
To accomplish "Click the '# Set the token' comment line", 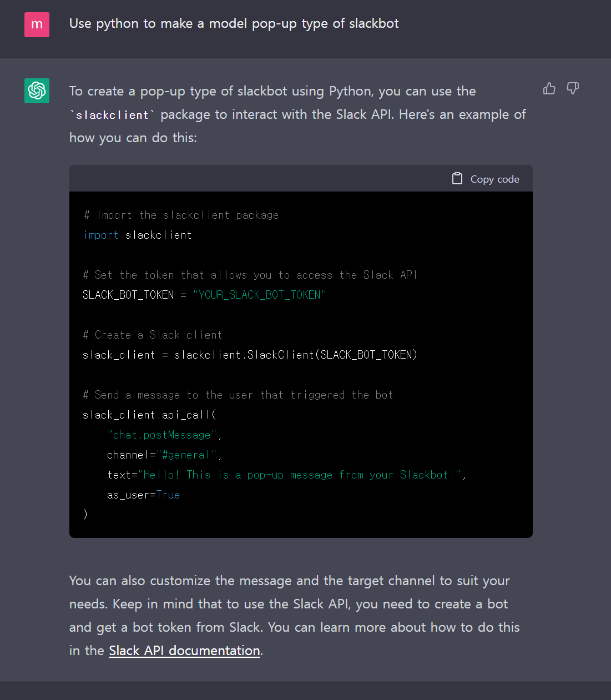I will (249, 275).
